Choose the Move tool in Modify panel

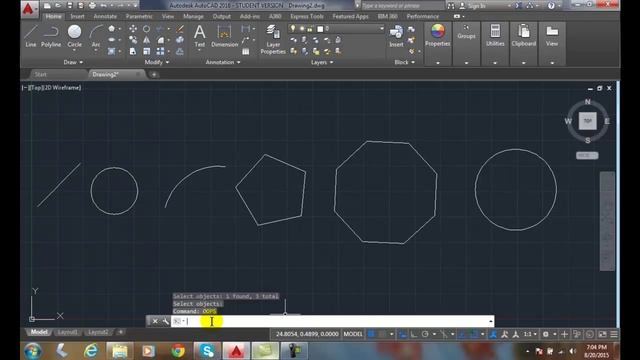coord(133,29)
